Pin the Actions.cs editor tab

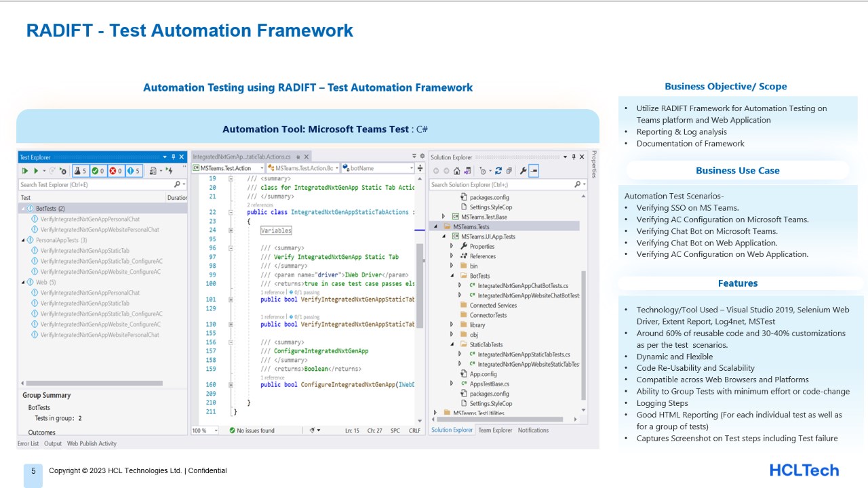(x=299, y=157)
